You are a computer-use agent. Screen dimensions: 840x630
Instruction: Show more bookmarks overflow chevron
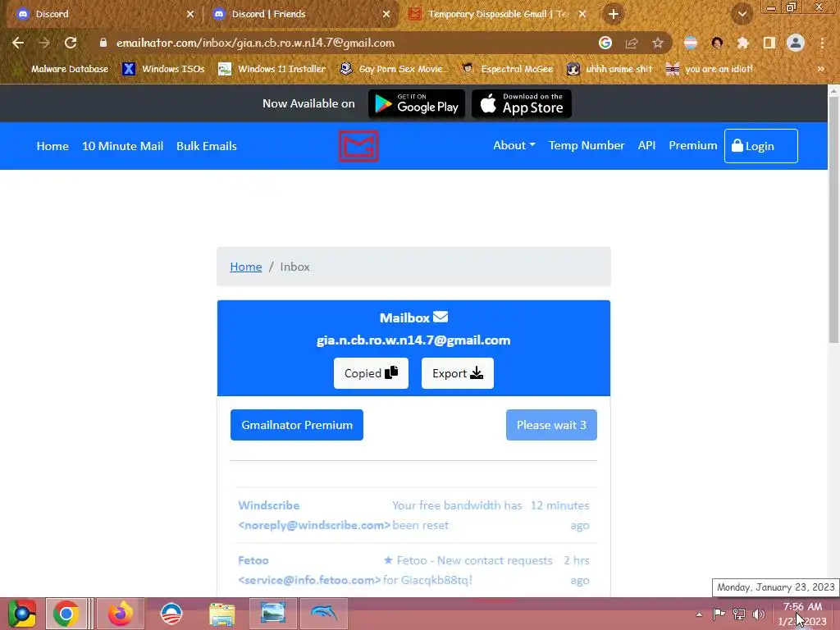click(x=820, y=69)
